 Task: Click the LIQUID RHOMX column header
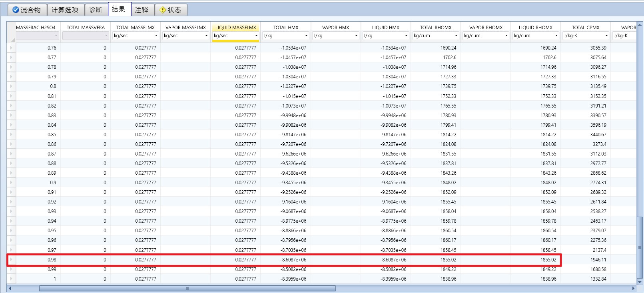(536, 27)
